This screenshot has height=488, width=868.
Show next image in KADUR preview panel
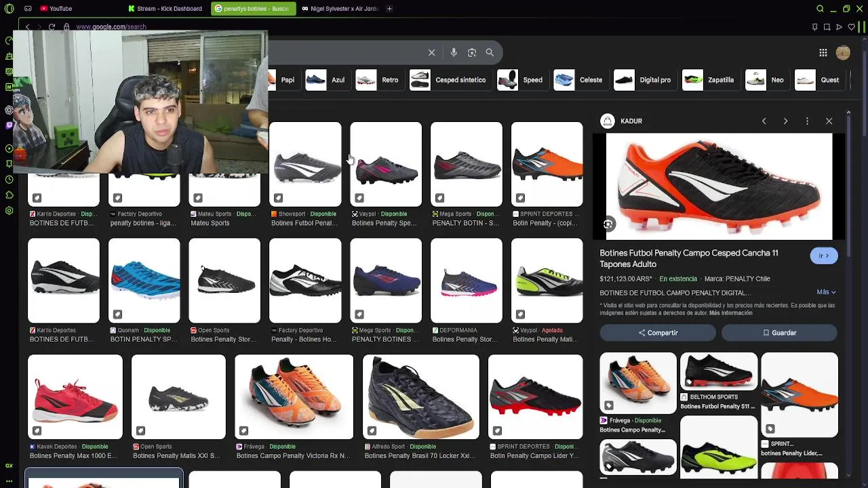[785, 121]
